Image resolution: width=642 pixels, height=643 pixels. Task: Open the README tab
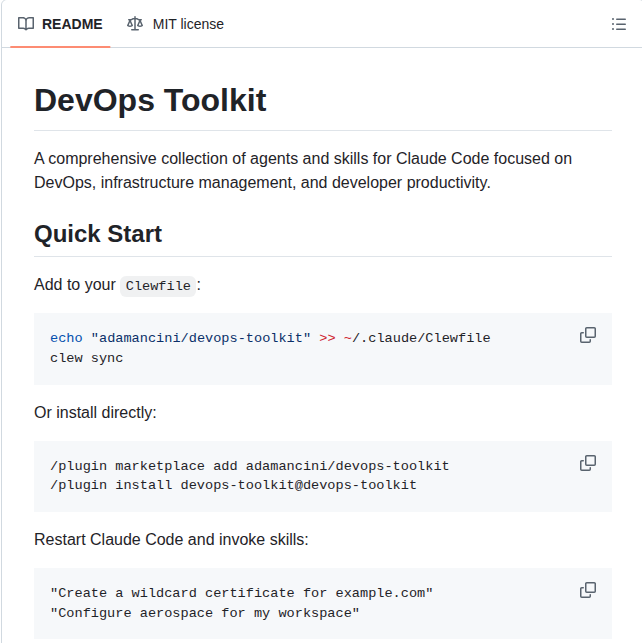(x=60, y=24)
